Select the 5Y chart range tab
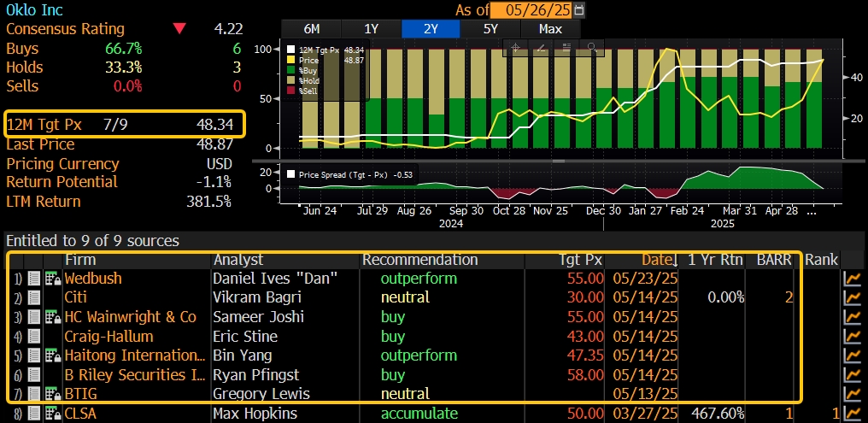Image resolution: width=868 pixels, height=423 pixels. click(490, 28)
